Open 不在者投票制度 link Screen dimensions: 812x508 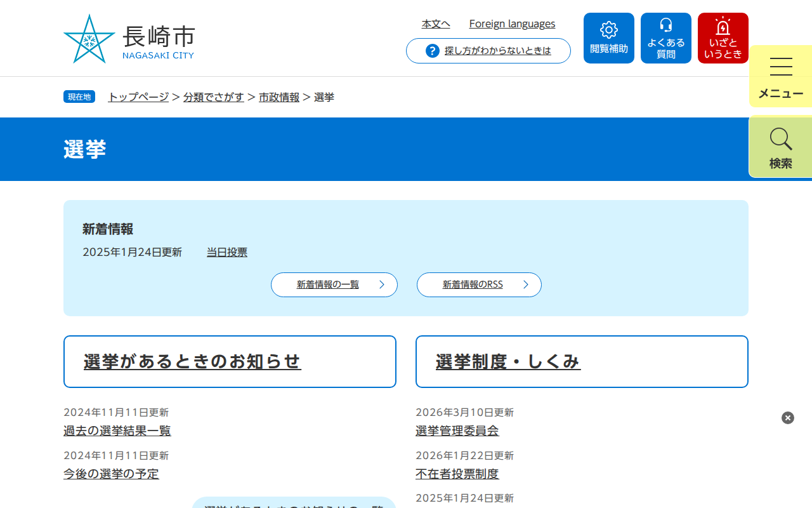click(x=457, y=474)
